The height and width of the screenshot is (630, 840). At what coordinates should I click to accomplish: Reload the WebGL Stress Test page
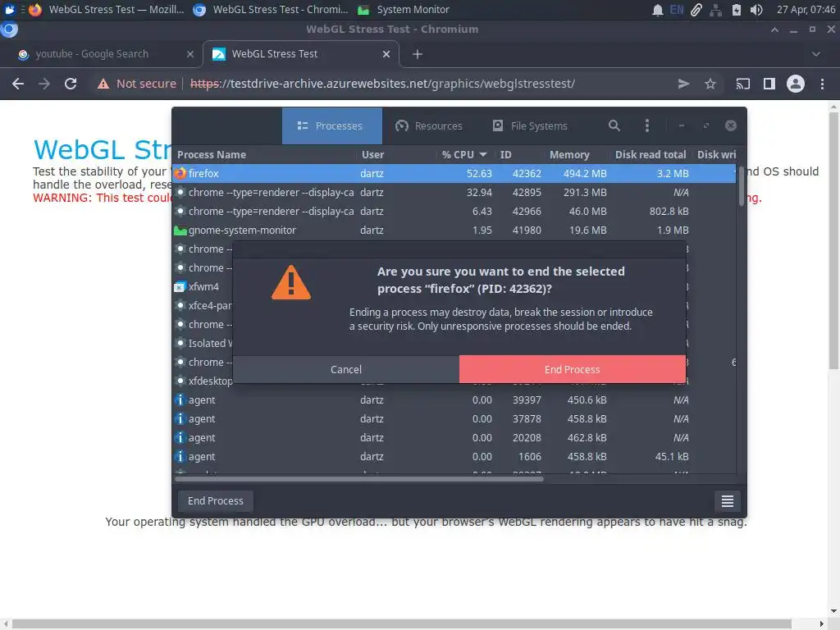(71, 84)
